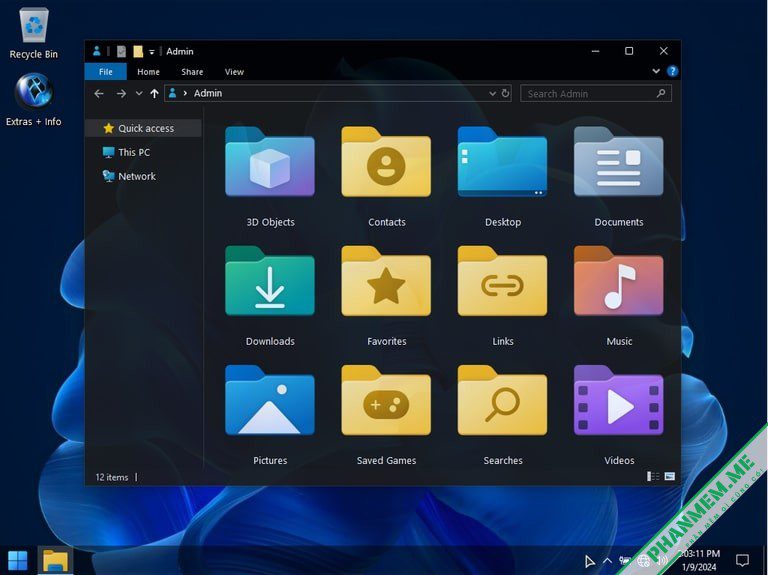Select the Extras + Info desktop icon
Image resolution: width=768 pixels, height=575 pixels.
click(x=33, y=100)
